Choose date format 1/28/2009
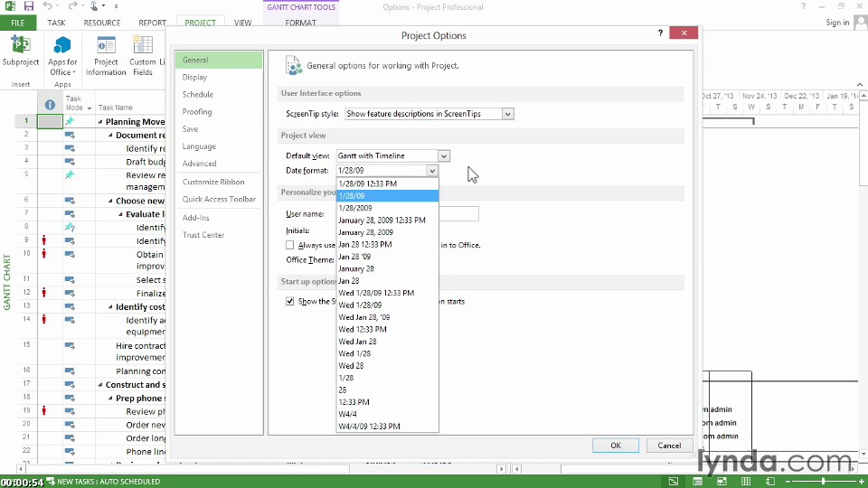The image size is (868, 488). tap(388, 208)
